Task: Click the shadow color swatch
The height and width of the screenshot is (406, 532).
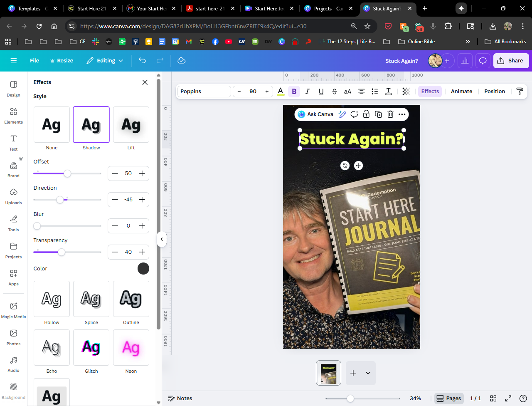Action: (143, 269)
